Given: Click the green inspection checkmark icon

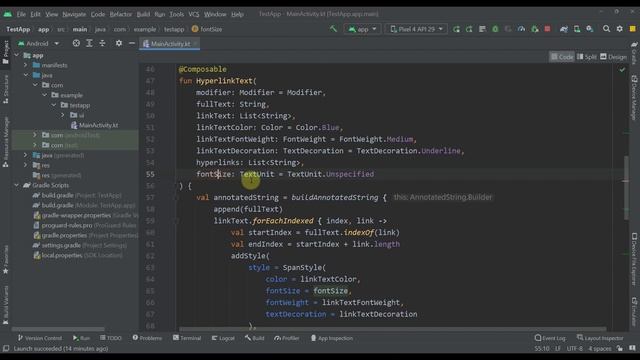Looking at the screenshot, I should (622, 70).
